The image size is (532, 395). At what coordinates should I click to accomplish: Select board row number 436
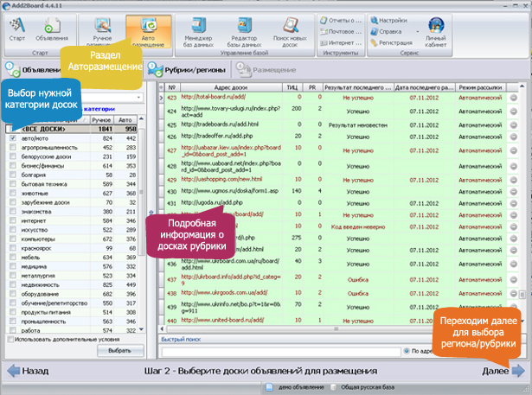(171, 264)
